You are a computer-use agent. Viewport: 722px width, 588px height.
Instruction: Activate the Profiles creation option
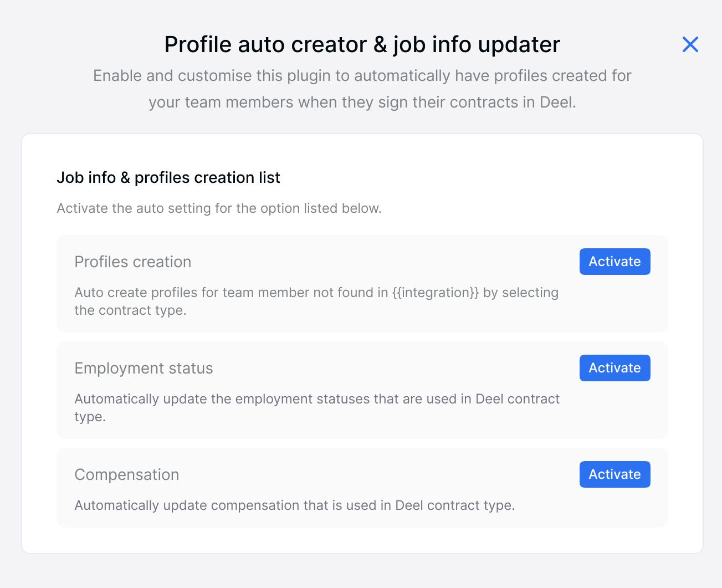pyautogui.click(x=615, y=262)
